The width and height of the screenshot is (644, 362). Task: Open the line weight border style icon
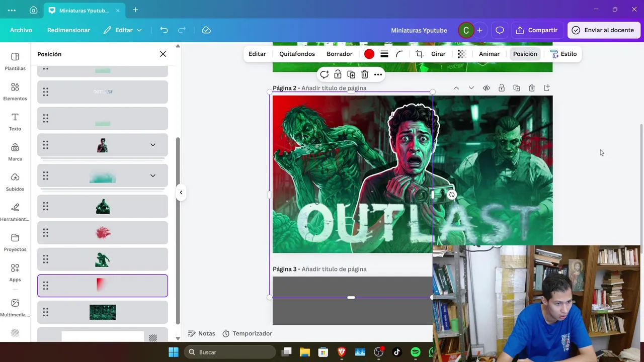(384, 54)
